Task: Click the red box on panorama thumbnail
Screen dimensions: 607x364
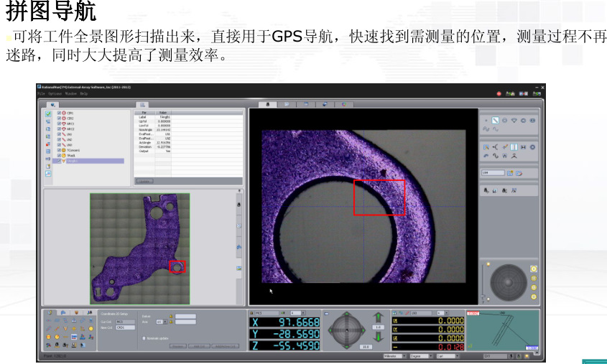Action: (177, 266)
